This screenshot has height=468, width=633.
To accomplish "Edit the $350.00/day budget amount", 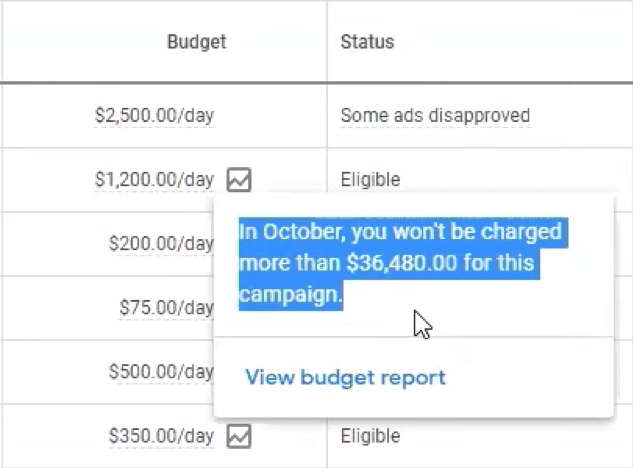I will [x=161, y=436].
